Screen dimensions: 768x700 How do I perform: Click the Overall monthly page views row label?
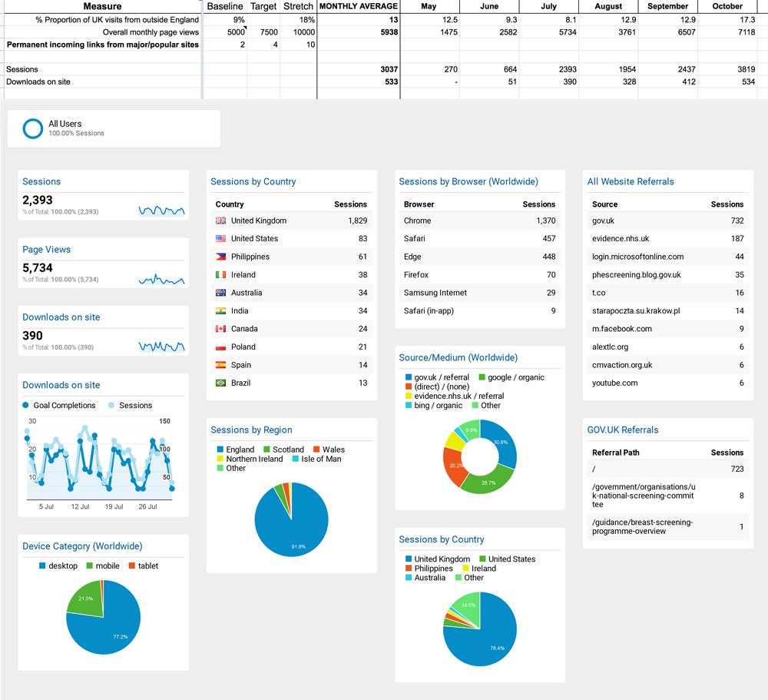point(151,32)
